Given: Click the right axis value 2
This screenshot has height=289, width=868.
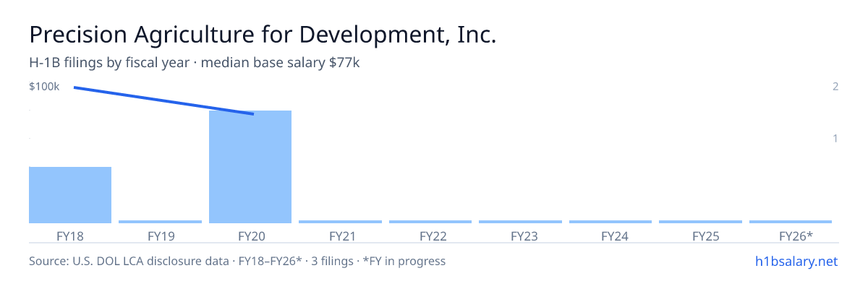Looking at the screenshot, I should tap(835, 87).
